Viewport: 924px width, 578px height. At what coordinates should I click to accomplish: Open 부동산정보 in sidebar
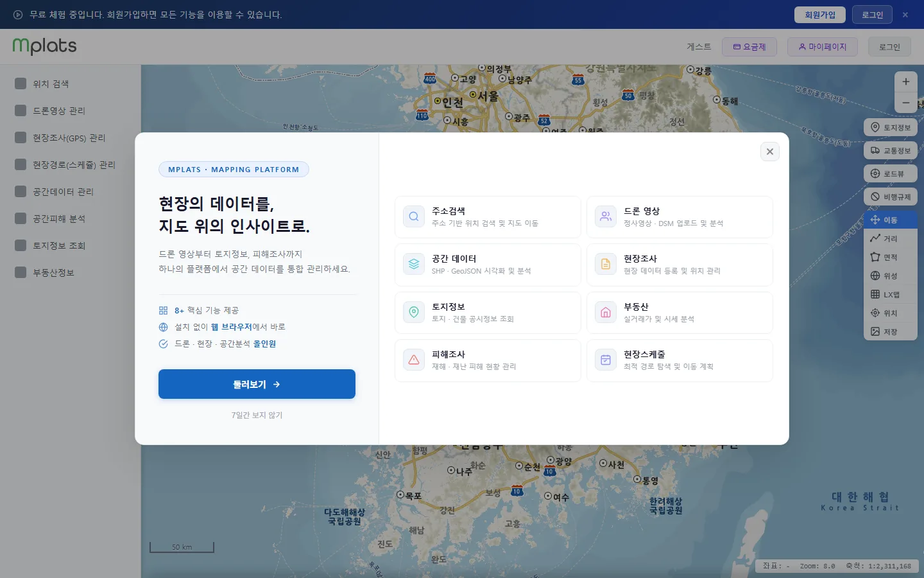pyautogui.click(x=70, y=272)
